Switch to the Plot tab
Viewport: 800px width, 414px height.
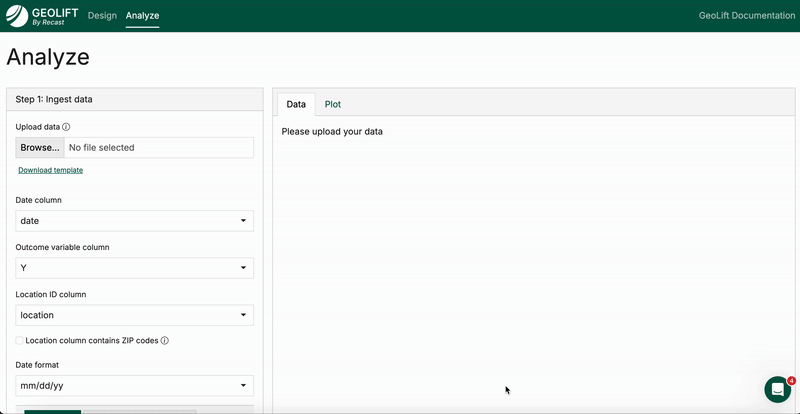pos(332,104)
